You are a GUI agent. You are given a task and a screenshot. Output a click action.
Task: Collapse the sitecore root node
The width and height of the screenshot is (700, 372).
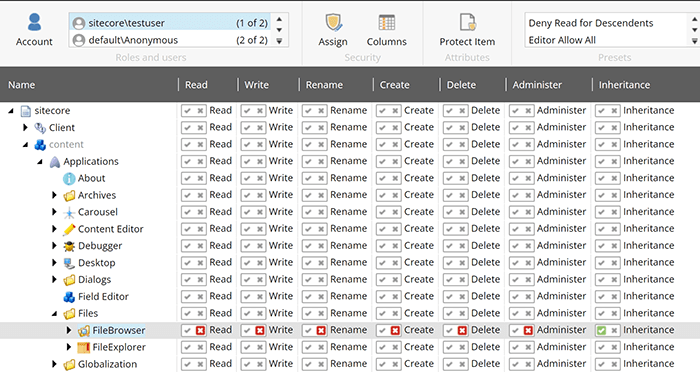11,111
